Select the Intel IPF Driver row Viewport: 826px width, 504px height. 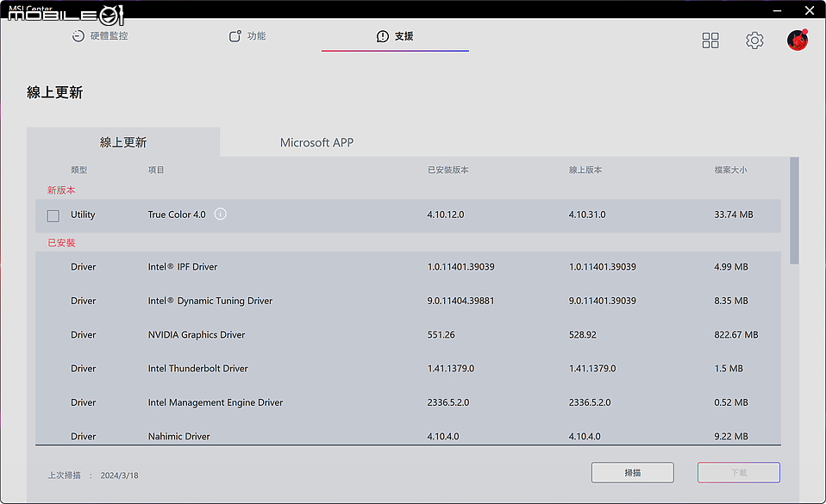tap(408, 267)
